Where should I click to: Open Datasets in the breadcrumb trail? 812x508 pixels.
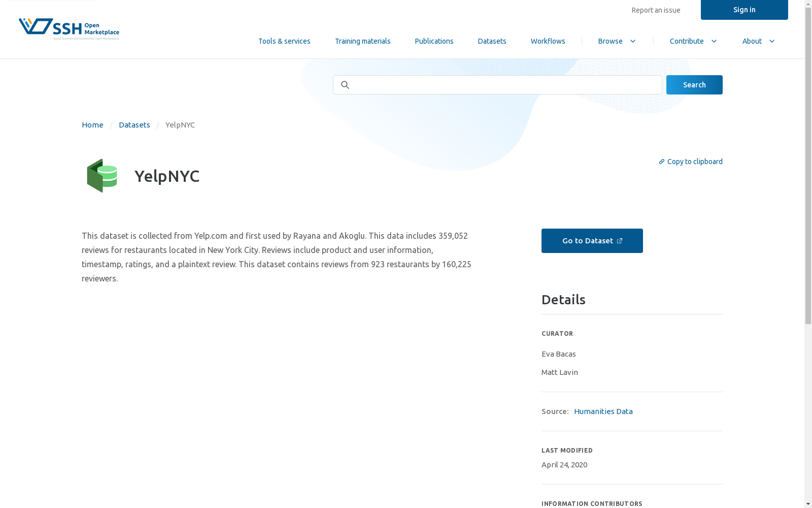134,125
